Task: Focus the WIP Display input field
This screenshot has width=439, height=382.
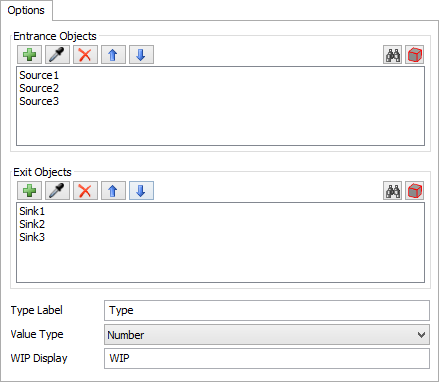Action: click(x=267, y=358)
